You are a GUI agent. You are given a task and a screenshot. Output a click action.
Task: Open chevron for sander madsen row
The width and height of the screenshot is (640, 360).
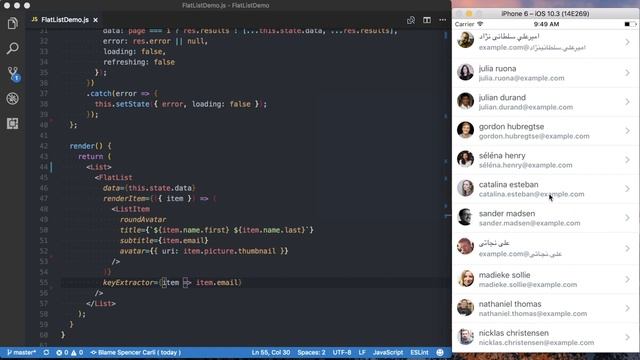pos(627,218)
